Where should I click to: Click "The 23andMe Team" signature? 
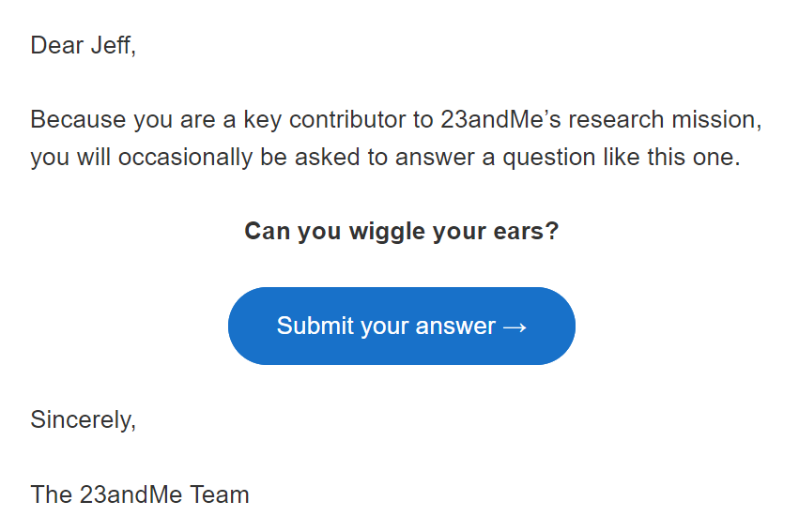(140, 494)
